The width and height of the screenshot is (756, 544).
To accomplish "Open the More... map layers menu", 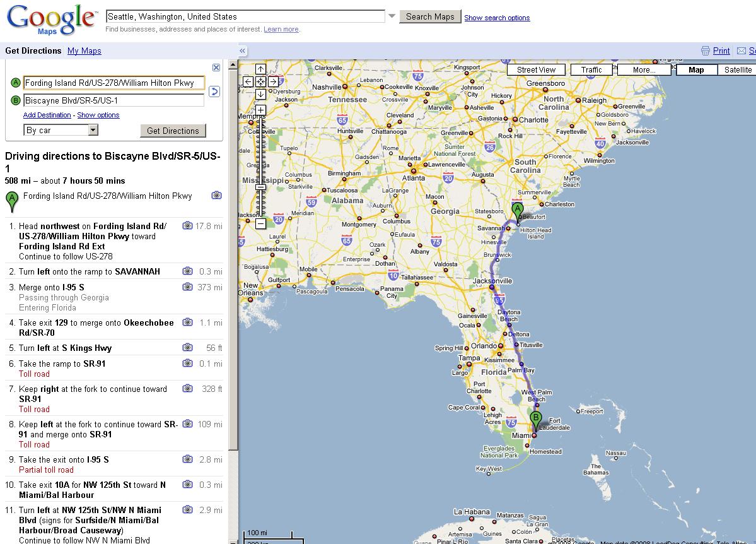I will click(x=643, y=70).
